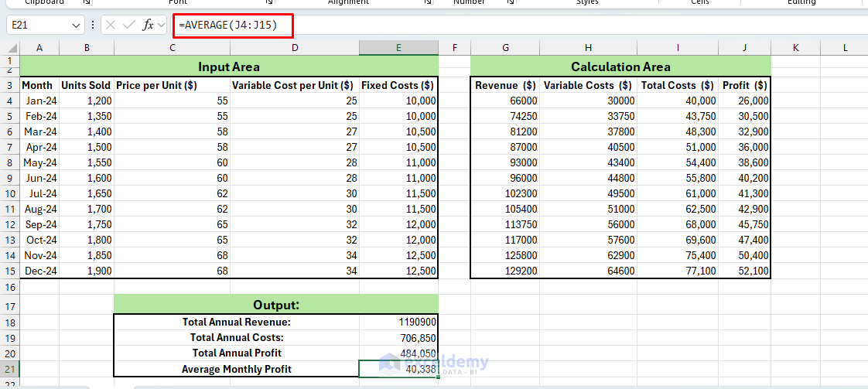Click profit value 52,100
This screenshot has height=389, width=868.
pos(744,271)
